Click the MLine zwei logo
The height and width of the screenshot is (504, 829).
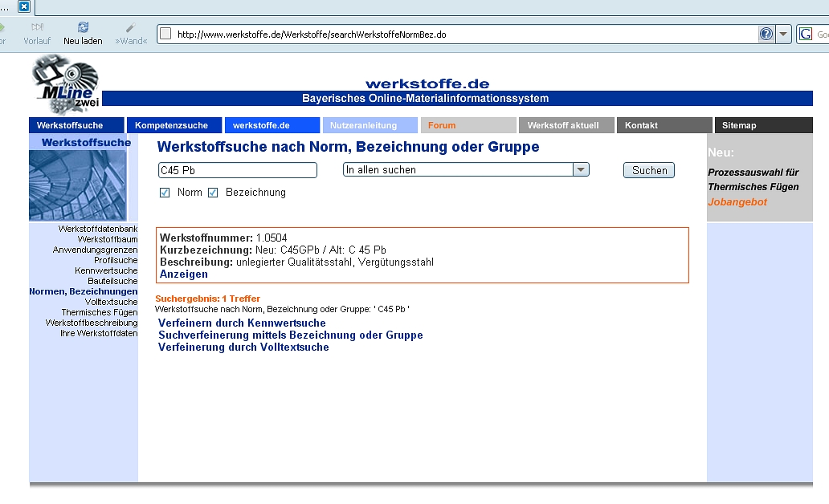click(x=66, y=84)
